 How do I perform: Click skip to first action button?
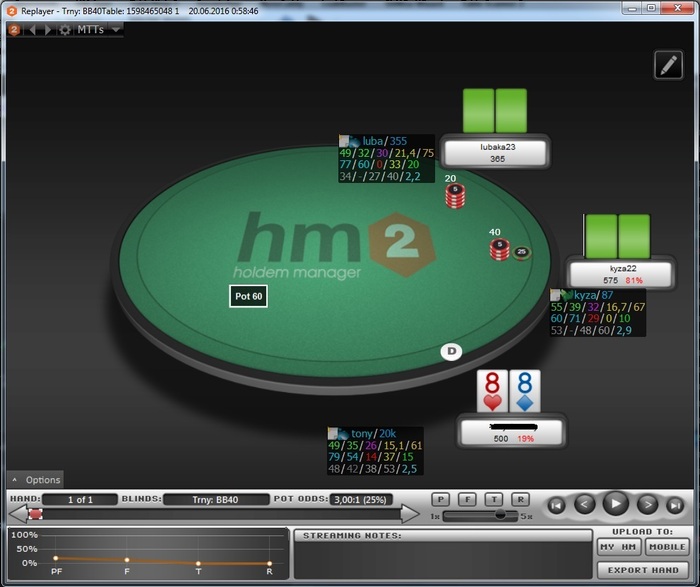[x=556, y=506]
